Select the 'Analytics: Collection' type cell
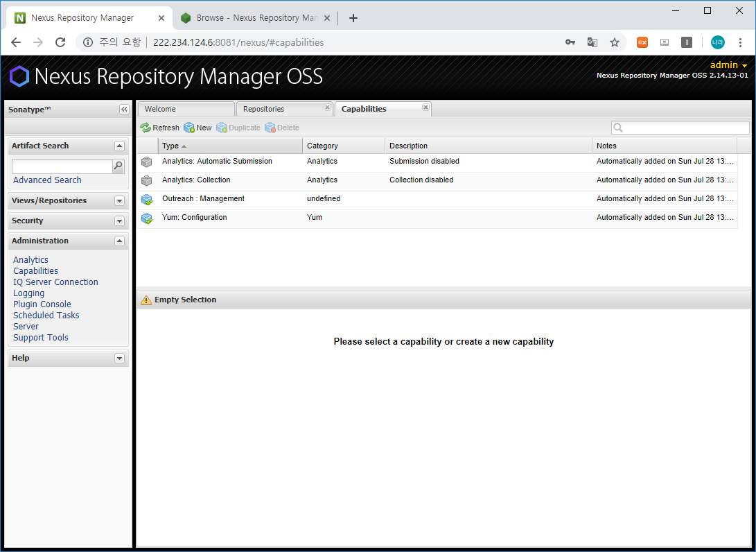 click(x=230, y=180)
